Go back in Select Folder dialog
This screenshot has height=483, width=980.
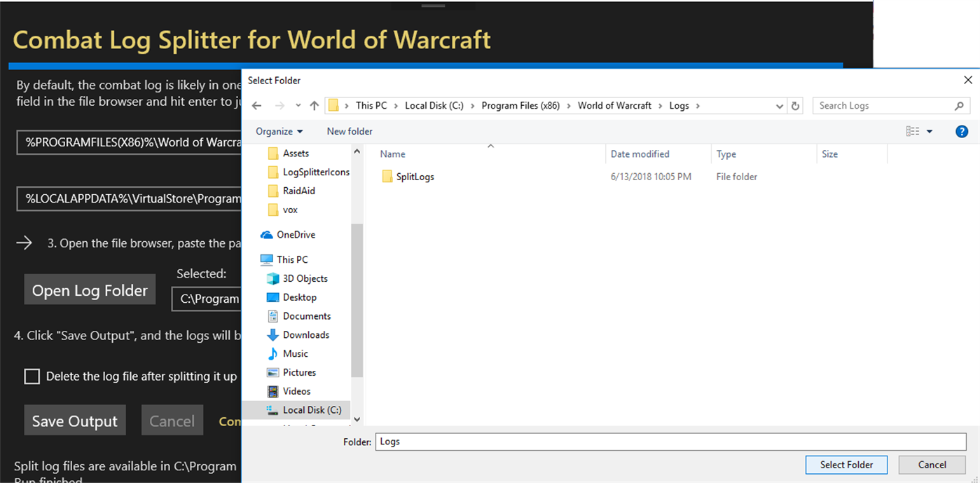tap(257, 106)
